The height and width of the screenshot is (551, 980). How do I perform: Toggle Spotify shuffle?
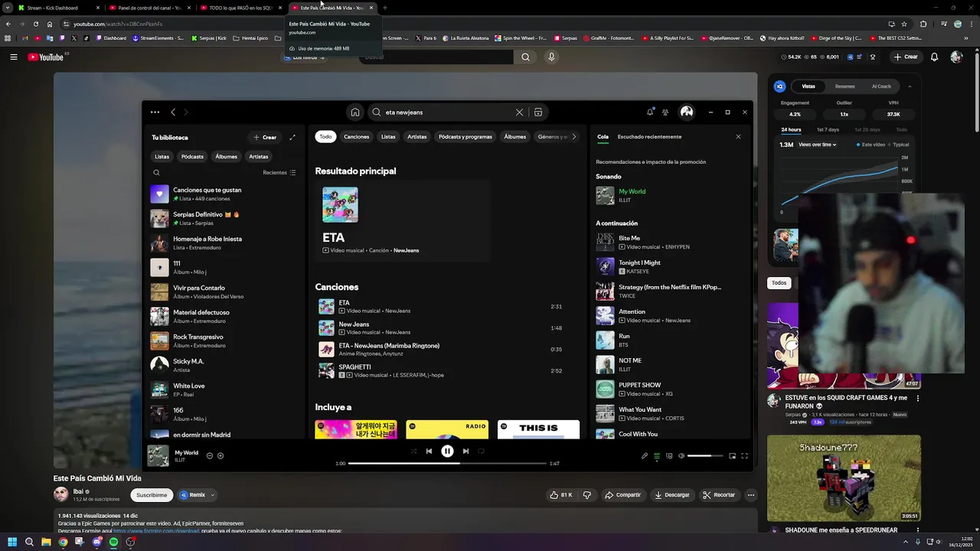[413, 452]
